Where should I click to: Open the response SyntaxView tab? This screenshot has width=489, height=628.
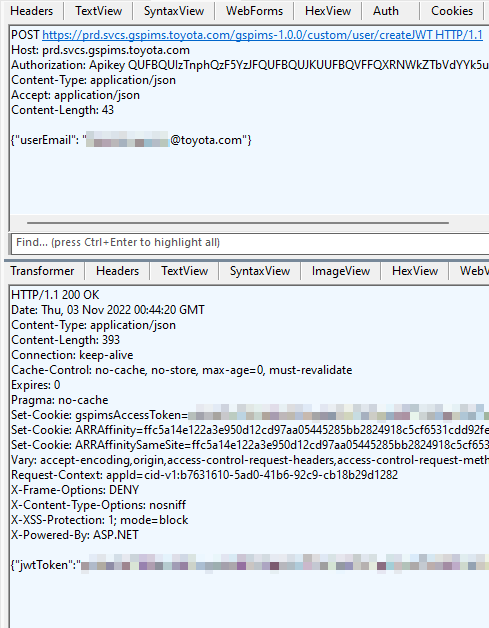pos(260,271)
